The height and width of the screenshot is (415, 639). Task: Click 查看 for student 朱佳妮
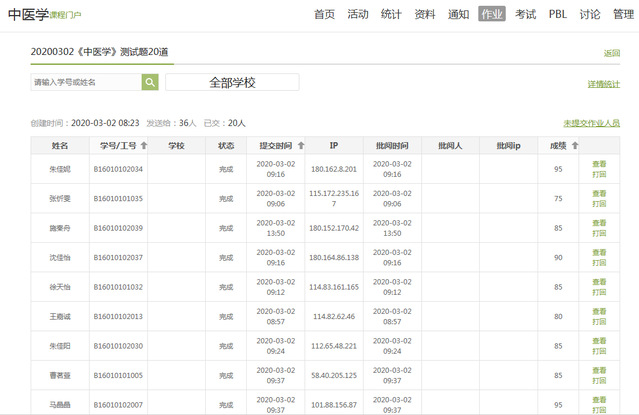599,163
